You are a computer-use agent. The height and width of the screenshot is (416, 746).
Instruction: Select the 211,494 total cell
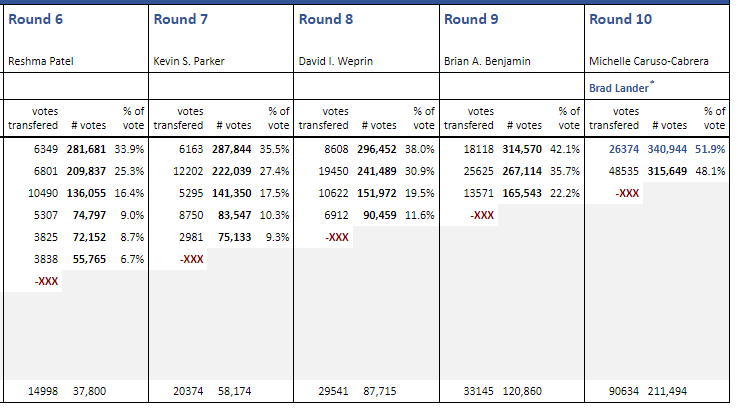point(667,391)
